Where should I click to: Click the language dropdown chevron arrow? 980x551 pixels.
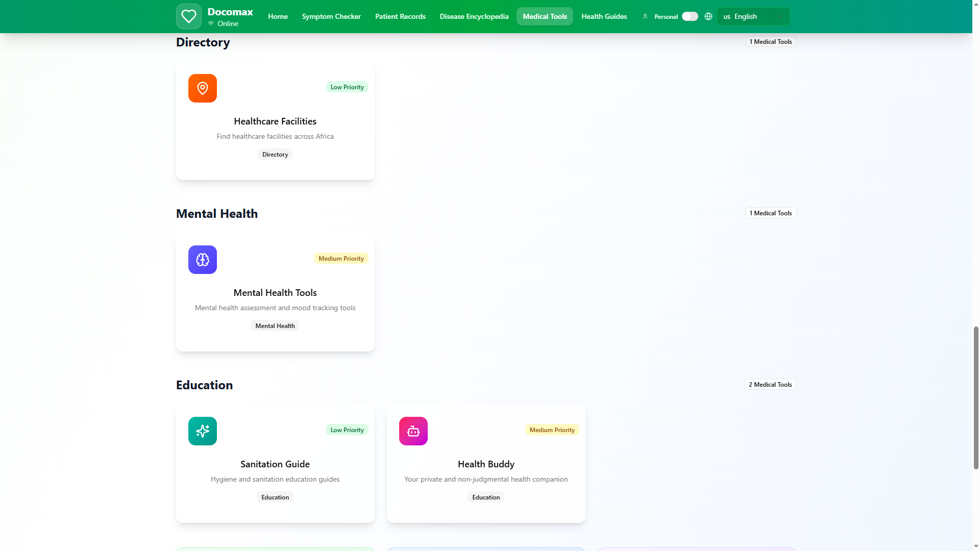click(x=779, y=16)
